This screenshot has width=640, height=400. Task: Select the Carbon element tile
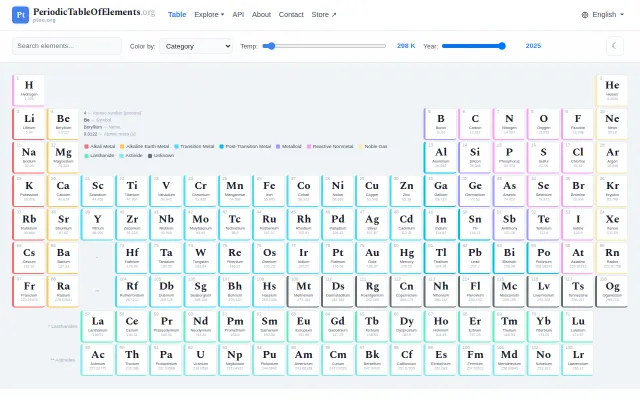tap(475, 124)
